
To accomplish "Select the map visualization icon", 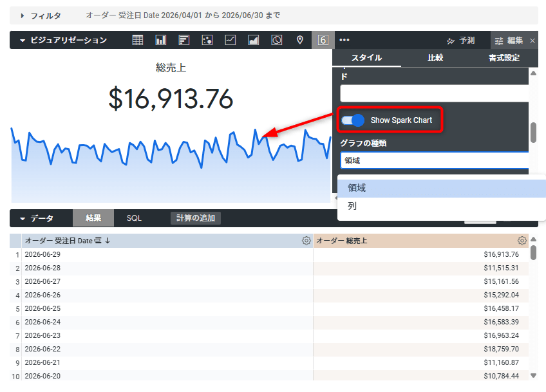I will [x=300, y=40].
